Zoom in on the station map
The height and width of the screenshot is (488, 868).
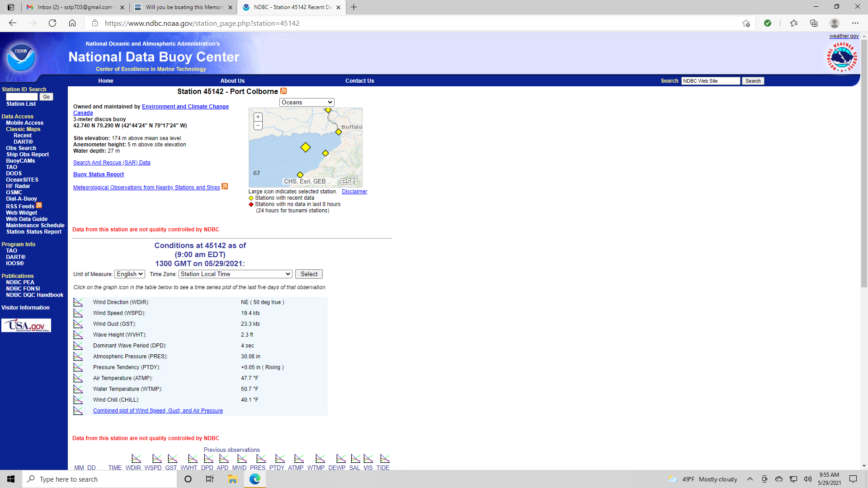tap(258, 117)
